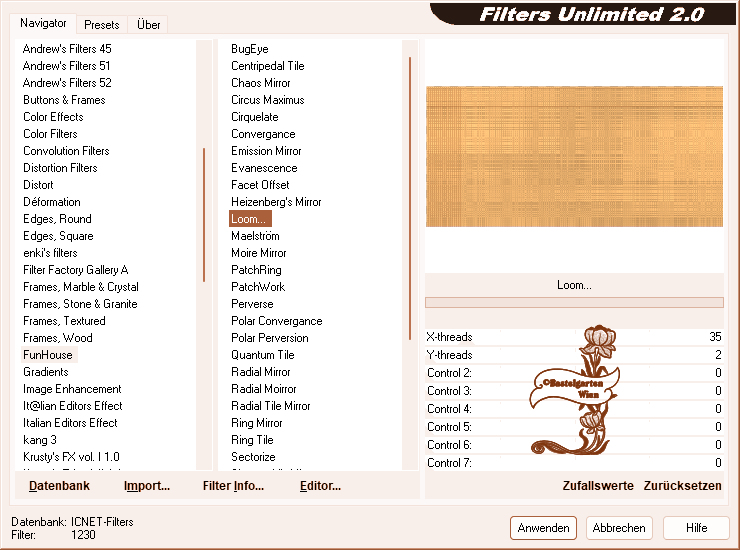The image size is (740, 550).
Task: Select enki's filters category
Action: [50, 253]
